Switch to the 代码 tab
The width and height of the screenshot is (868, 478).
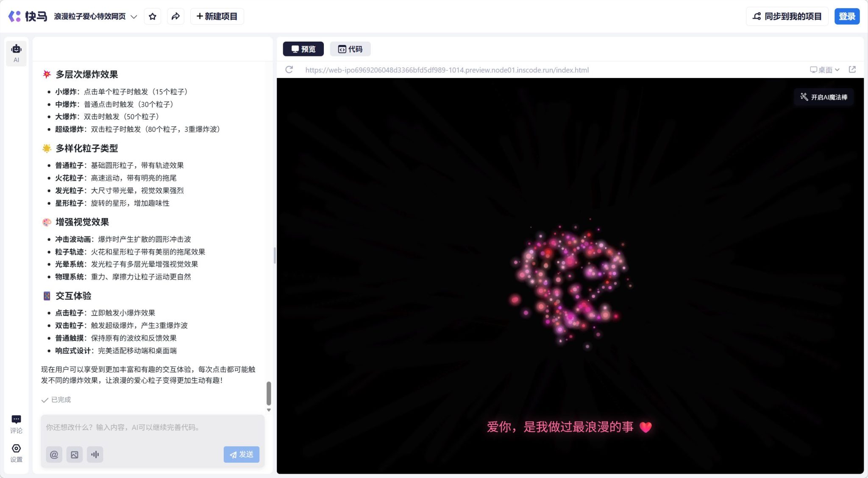(x=350, y=49)
